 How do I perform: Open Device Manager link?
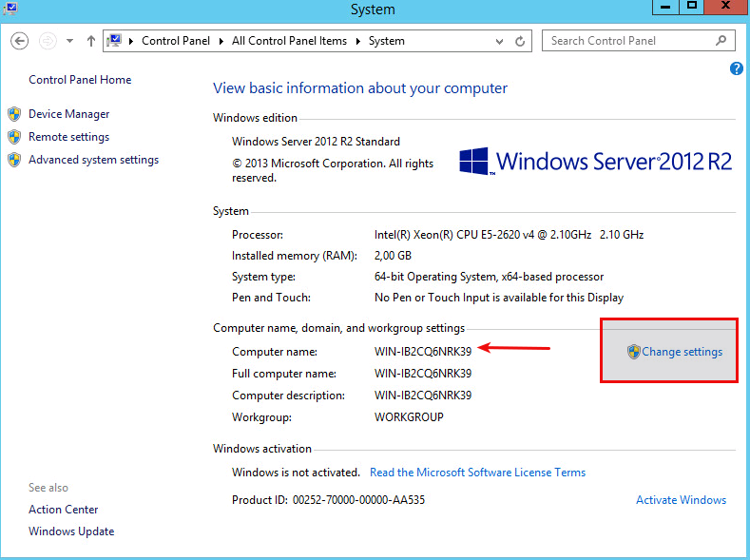pos(68,114)
